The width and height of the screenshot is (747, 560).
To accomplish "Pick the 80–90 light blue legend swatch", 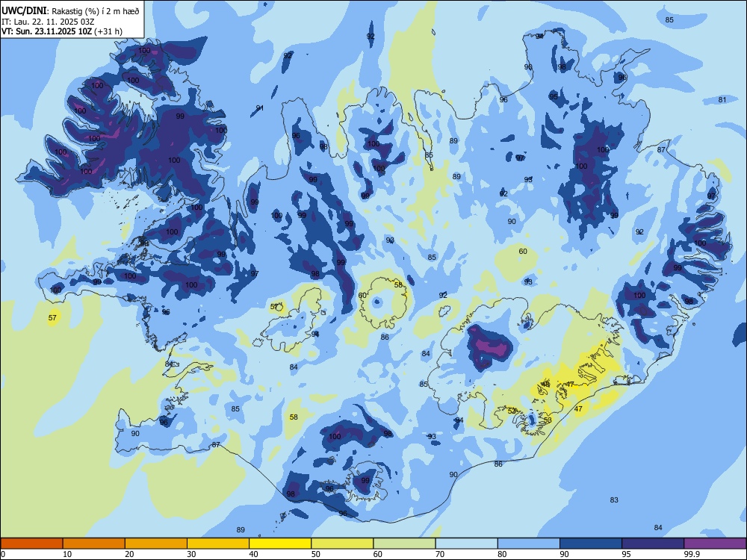I will (529, 544).
